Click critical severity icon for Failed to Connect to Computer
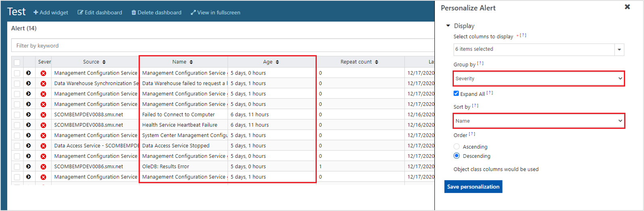 (x=43, y=115)
